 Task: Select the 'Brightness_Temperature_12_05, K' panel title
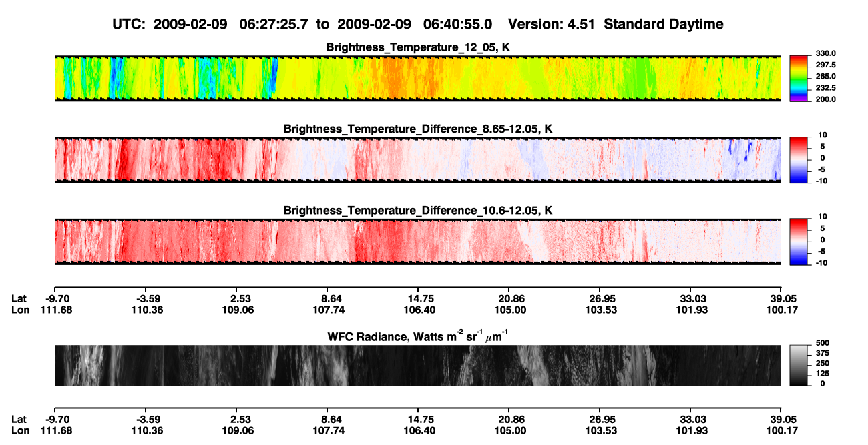(418, 47)
